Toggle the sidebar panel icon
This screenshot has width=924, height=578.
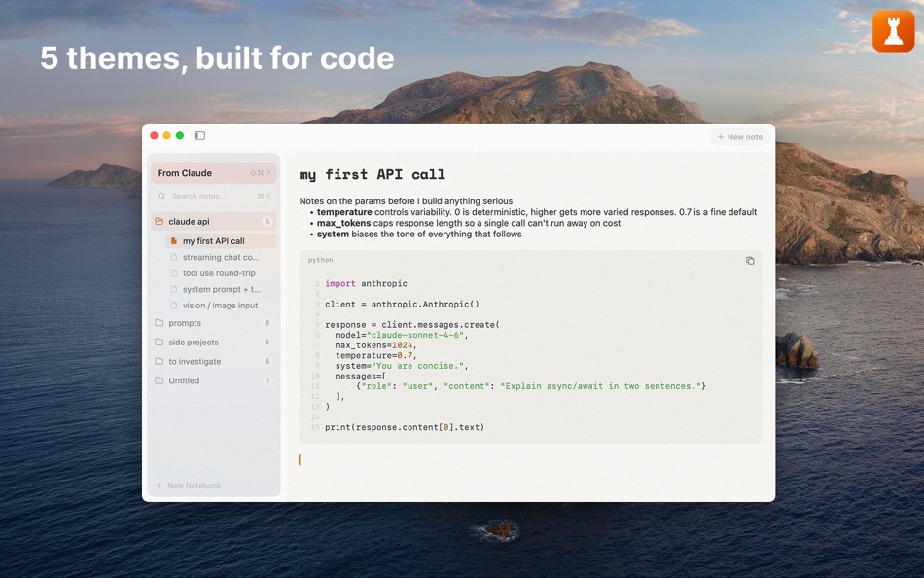point(199,135)
